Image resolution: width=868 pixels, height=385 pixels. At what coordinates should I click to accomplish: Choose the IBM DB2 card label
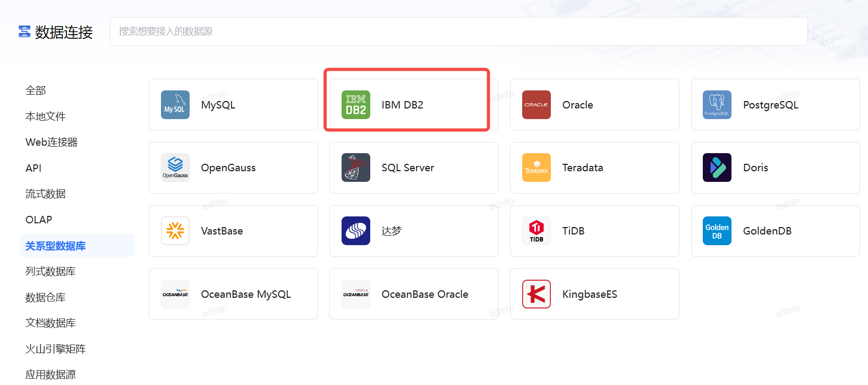[x=403, y=105]
